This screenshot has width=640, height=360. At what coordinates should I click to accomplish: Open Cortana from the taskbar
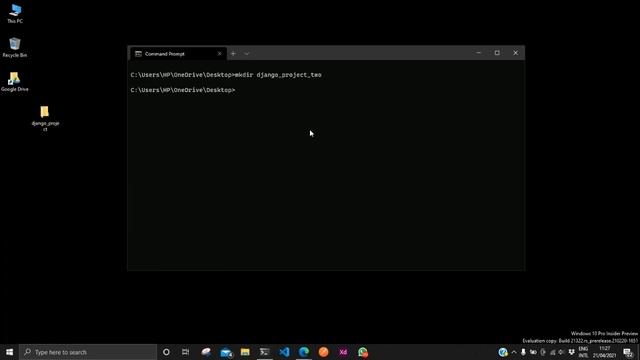point(166,352)
